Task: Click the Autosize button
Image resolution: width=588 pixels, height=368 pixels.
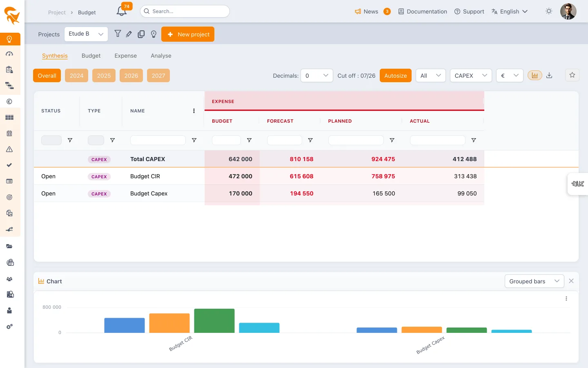Action: pyautogui.click(x=396, y=76)
